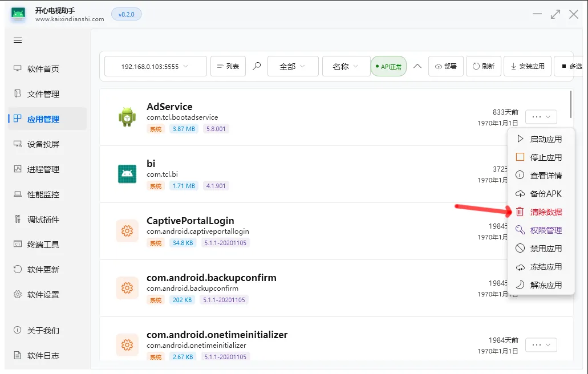
Task: Click the 5.8.001 version tag
Action: pos(216,129)
